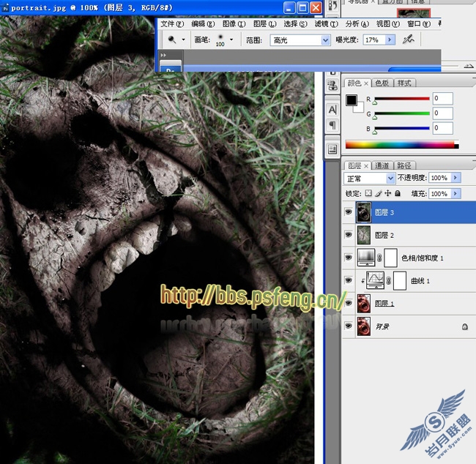Viewport: 476px width, 464px height.
Task: Switch to the 通道 channels tab
Action: (x=382, y=165)
